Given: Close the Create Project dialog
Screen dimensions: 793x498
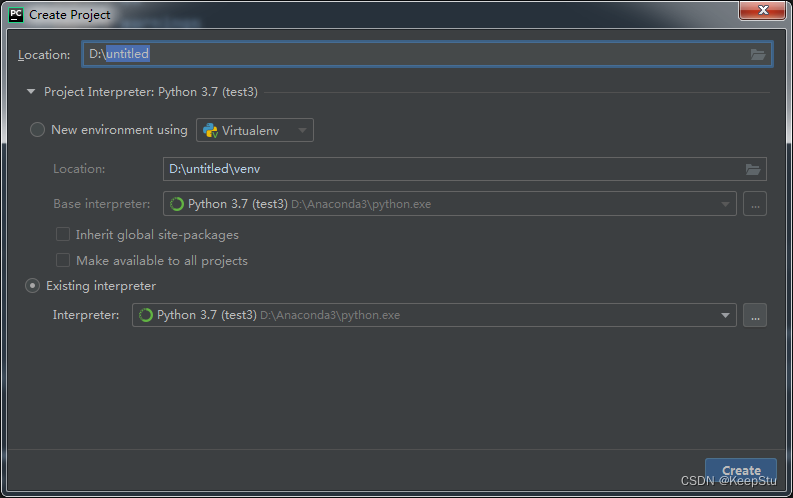Looking at the screenshot, I should coord(763,10).
